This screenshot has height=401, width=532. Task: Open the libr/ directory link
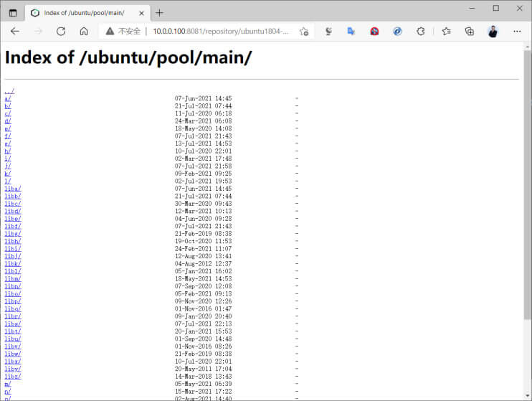pos(13,316)
